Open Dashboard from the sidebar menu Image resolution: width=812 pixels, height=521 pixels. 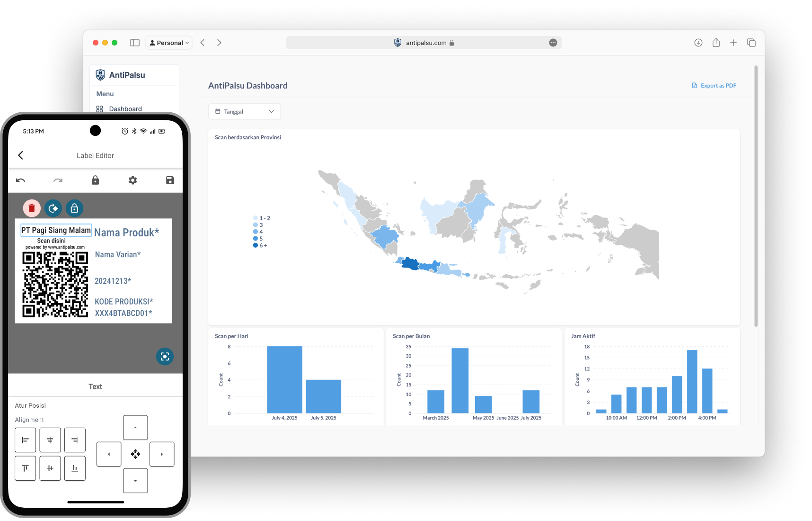125,109
